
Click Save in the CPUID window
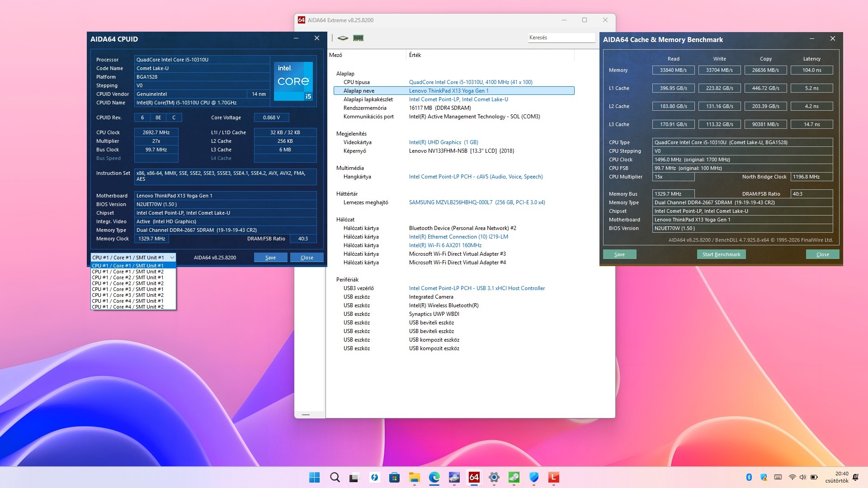[x=270, y=258]
